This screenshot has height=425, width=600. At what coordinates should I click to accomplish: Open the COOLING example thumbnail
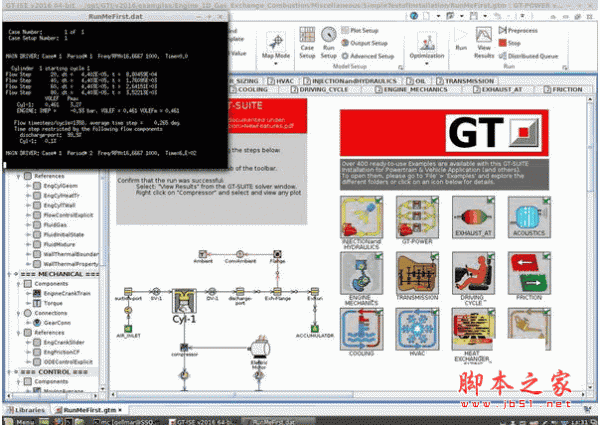[x=361, y=329]
